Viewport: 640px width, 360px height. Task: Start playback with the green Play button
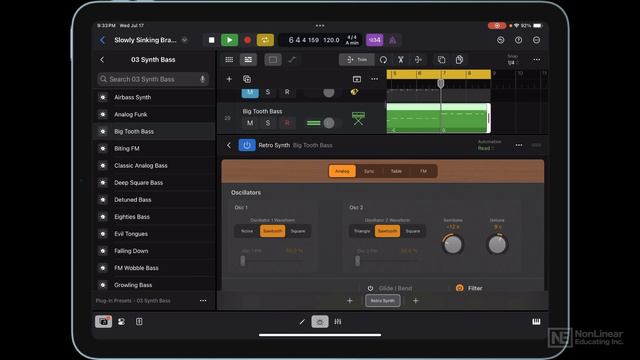tap(229, 40)
